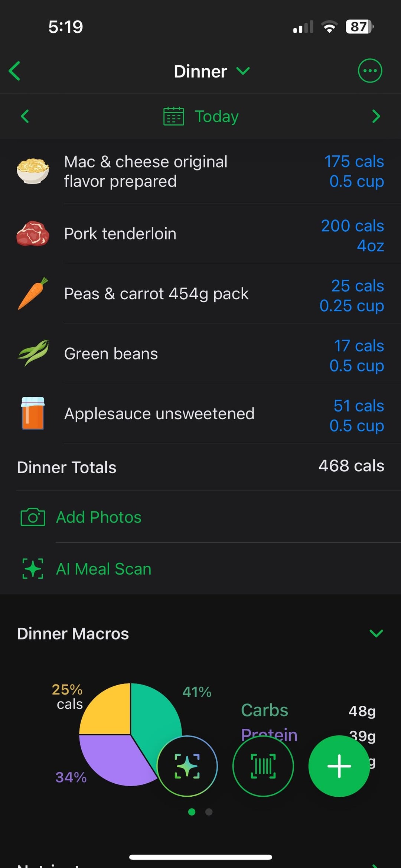Go to the next day

click(376, 116)
